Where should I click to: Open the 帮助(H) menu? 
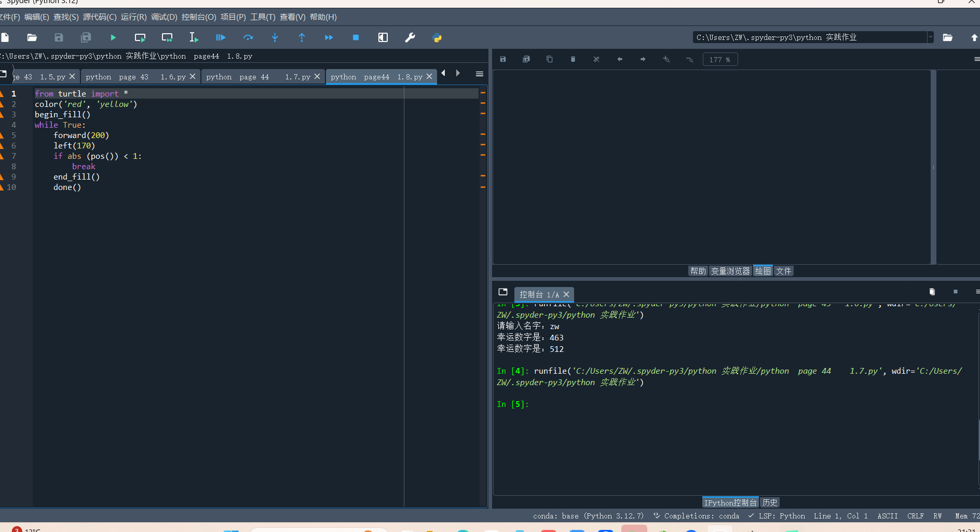tap(323, 17)
